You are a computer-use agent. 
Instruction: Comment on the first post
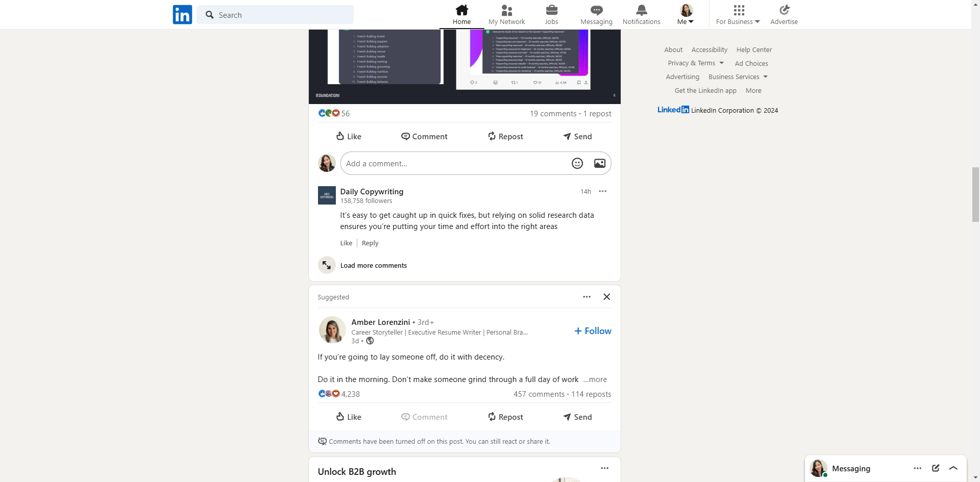424,136
